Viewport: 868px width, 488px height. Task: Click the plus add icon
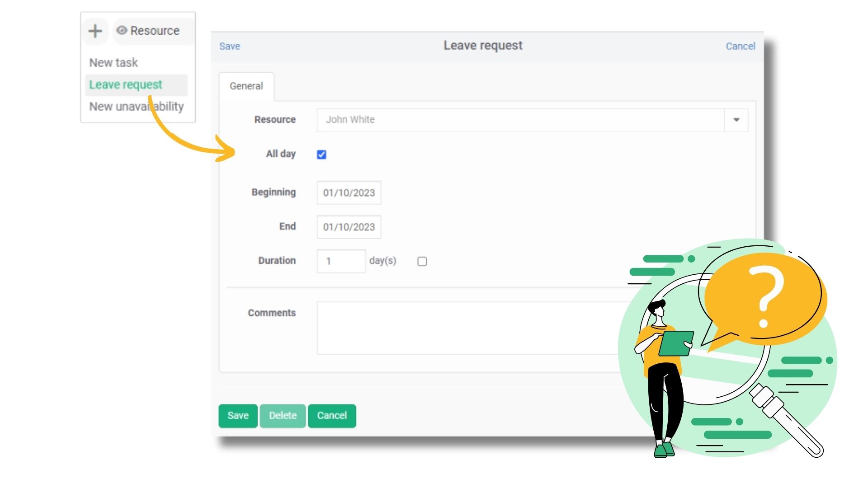[x=95, y=31]
